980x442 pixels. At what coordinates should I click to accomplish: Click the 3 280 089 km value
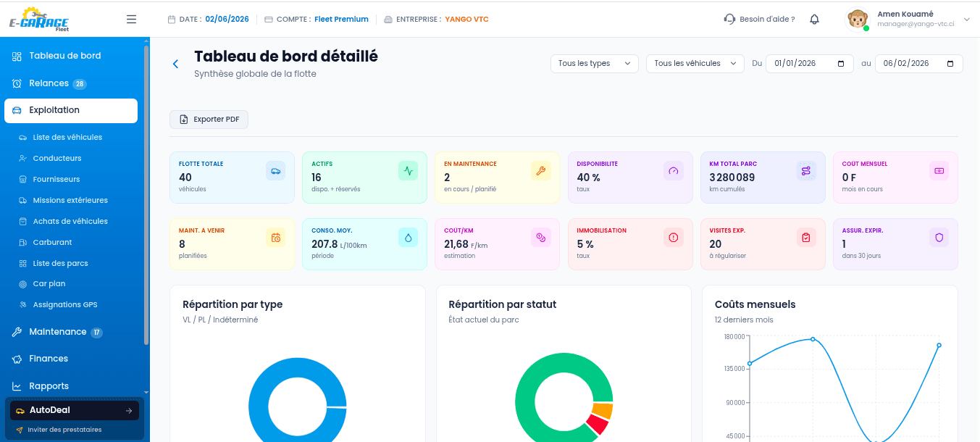point(732,178)
